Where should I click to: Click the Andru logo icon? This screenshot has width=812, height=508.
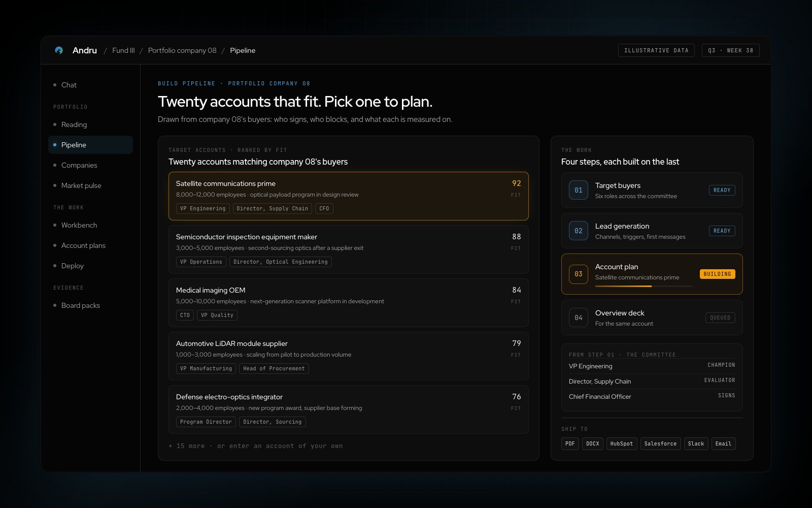(x=59, y=50)
